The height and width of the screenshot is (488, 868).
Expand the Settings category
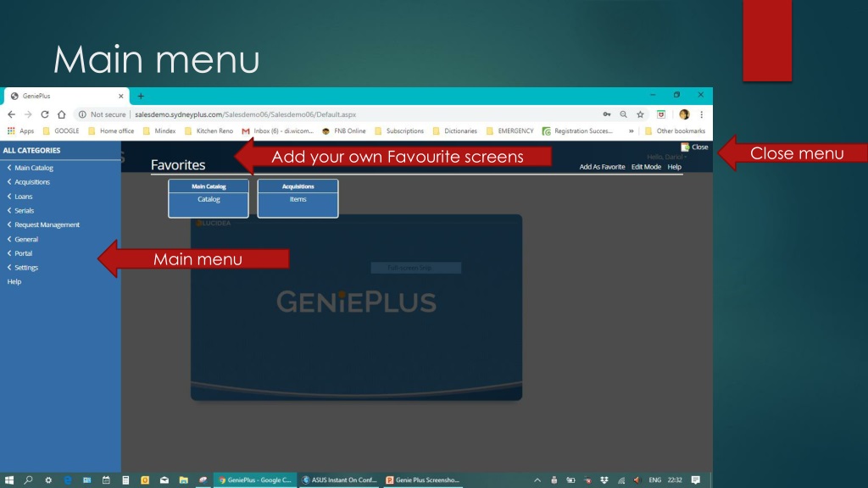coord(23,268)
